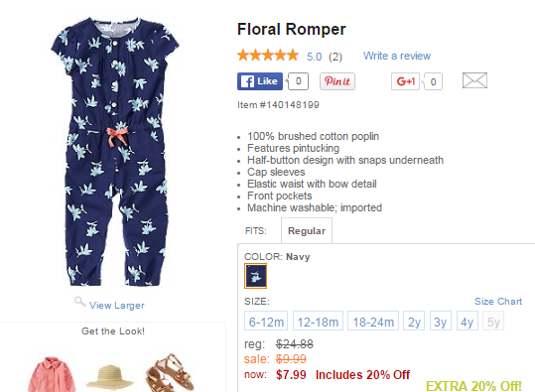Screen dimensions: 535x392
Task: Open the Write a review link
Action: (397, 56)
